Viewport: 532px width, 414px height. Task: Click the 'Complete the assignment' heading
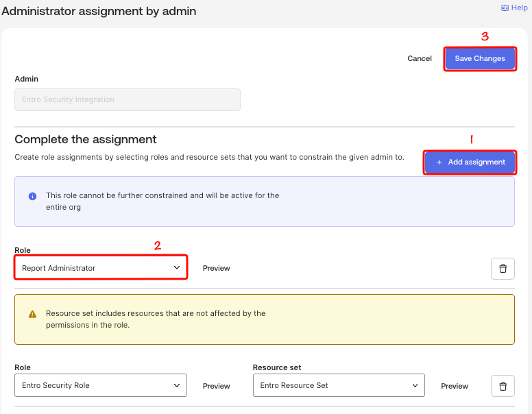86,139
